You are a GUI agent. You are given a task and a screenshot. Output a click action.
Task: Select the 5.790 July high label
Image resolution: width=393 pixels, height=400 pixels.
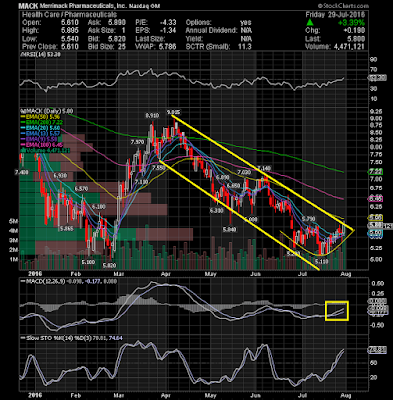click(x=308, y=219)
